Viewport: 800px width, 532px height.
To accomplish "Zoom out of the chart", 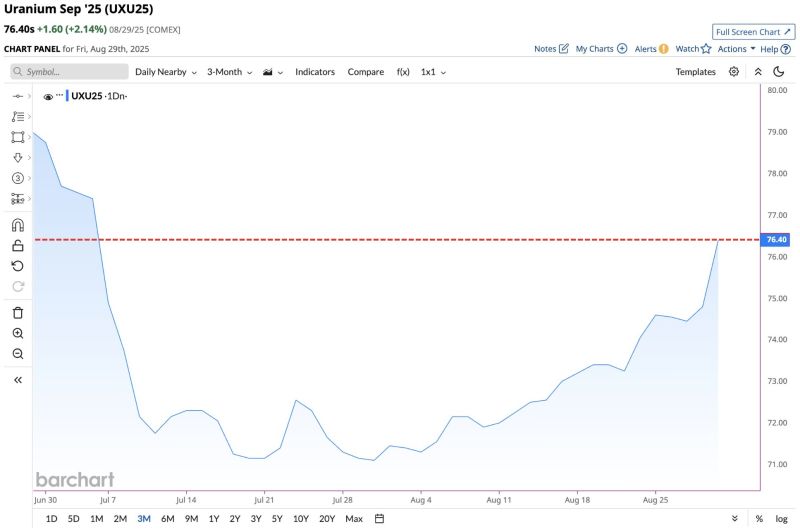I will pos(18,353).
